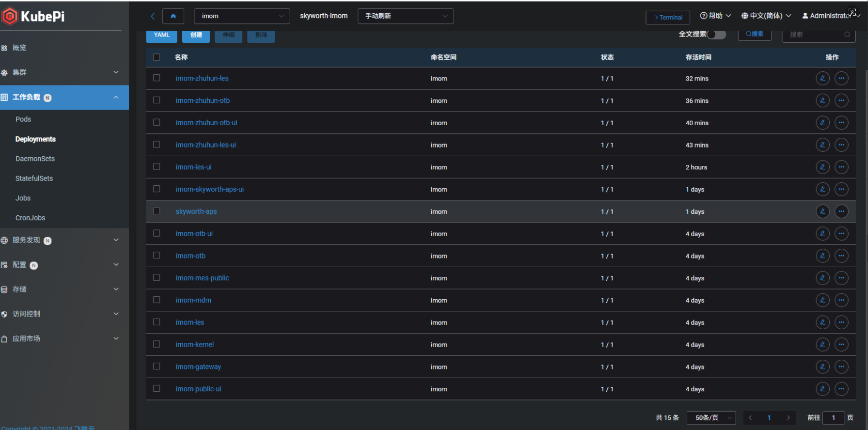This screenshot has height=430, width=868.
Task: Click the KubePi logo
Action: click(34, 16)
